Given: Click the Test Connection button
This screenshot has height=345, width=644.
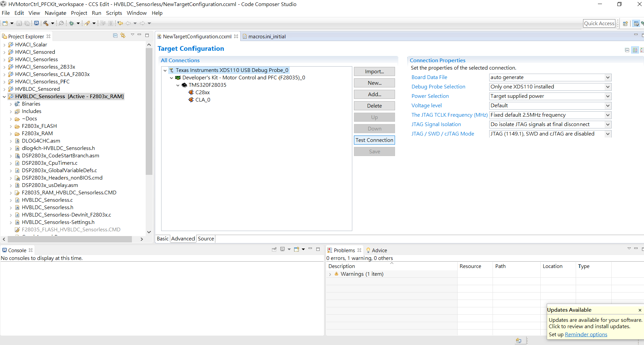Looking at the screenshot, I should [374, 140].
